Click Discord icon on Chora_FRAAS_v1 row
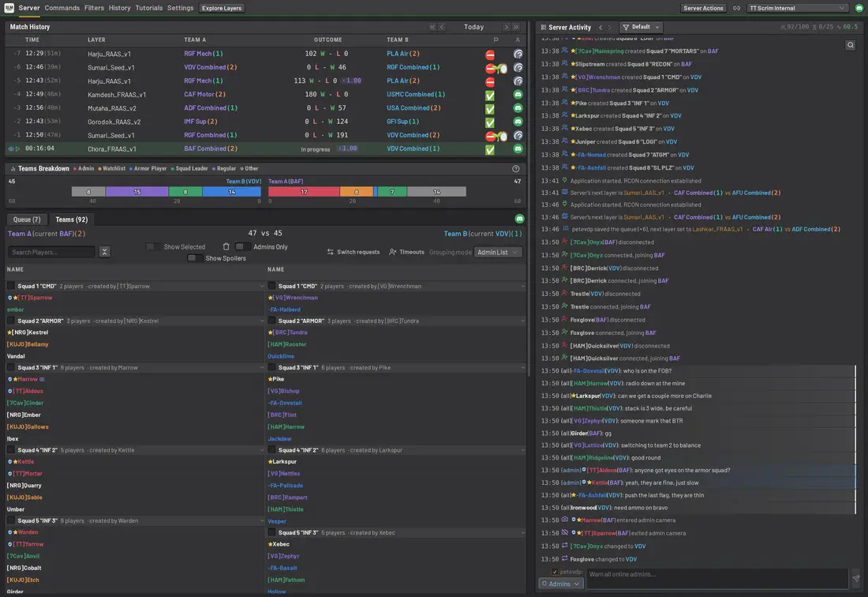Image resolution: width=868 pixels, height=597 pixels. point(518,148)
